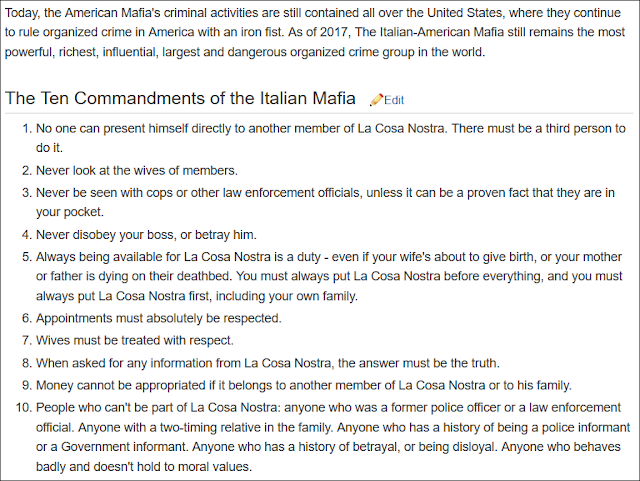
Task: Click the pencil icon beside Edit
Action: (x=376, y=100)
